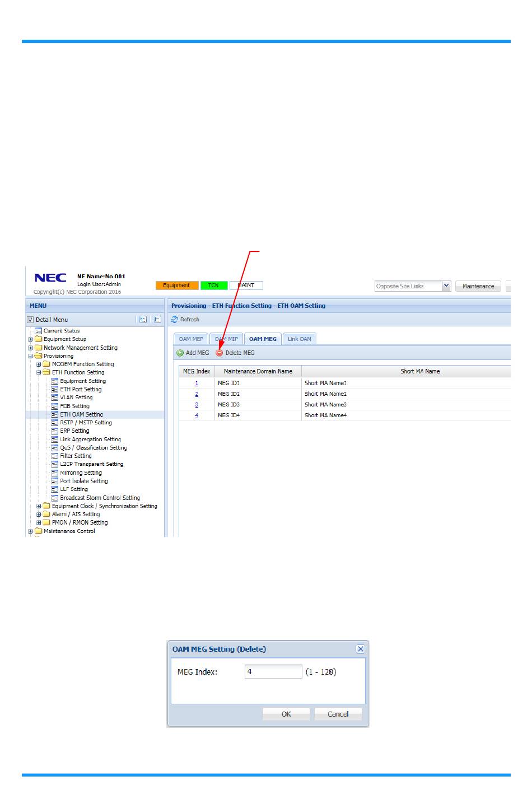Image resolution: width=532 pixels, height=795 pixels.
Task: Expand Equipment Clock / Synchronization Setting node
Action: coord(39,506)
